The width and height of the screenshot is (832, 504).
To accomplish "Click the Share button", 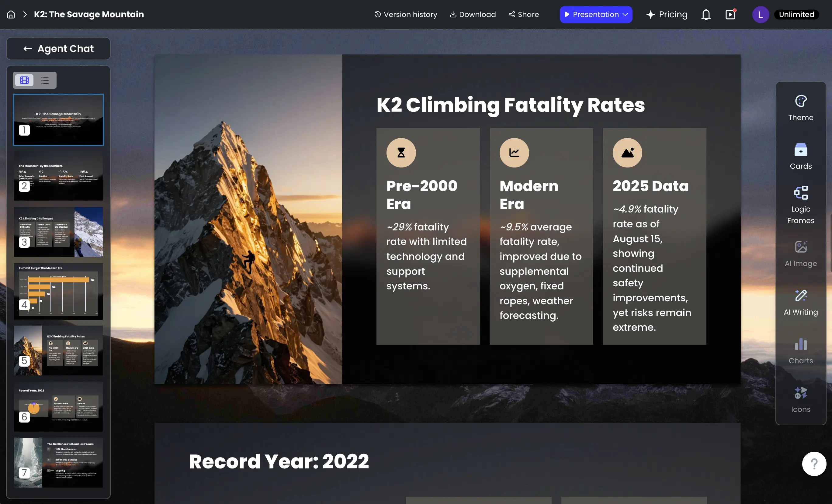I will coord(523,14).
